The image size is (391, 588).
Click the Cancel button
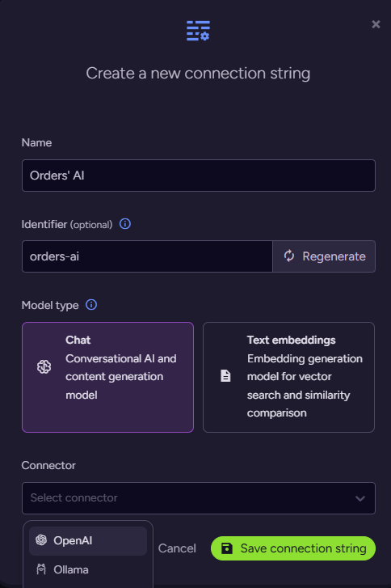(x=177, y=548)
